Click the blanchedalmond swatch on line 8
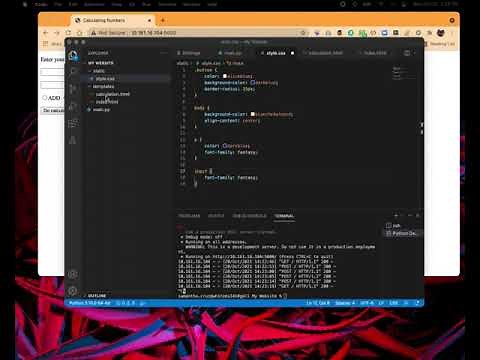This screenshot has width=480, height=360. point(252,114)
